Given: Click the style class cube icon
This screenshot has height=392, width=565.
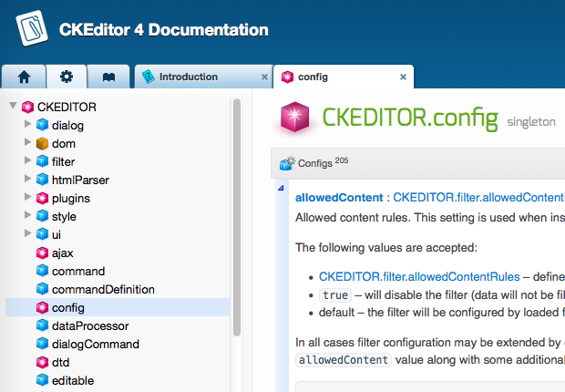Looking at the screenshot, I should coord(42,216).
